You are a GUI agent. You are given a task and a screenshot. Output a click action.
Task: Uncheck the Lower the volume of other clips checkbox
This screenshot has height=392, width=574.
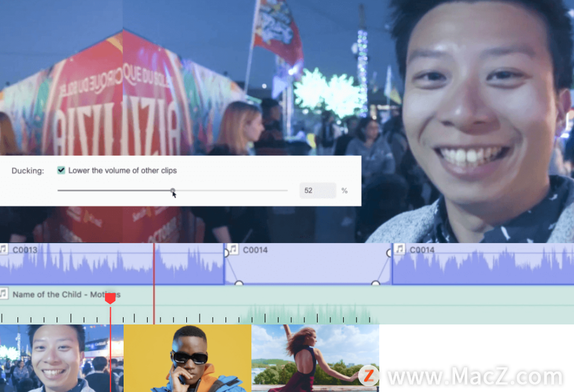click(x=61, y=170)
